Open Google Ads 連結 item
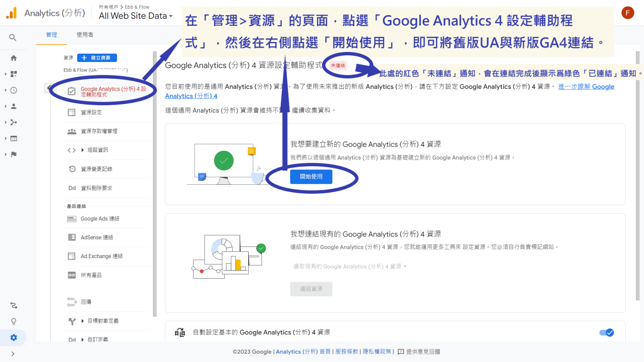This screenshot has width=644, height=362. click(x=100, y=219)
